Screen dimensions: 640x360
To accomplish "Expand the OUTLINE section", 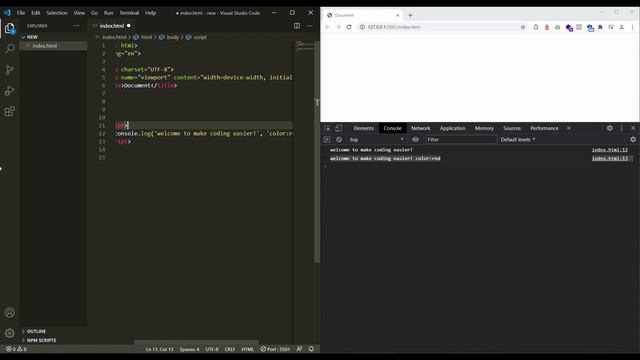I will 36,331.
